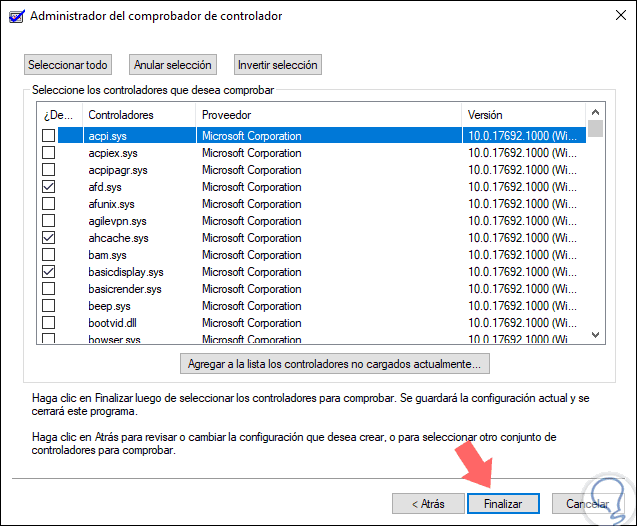Close the Administrador del comprobador window
Image resolution: width=637 pixels, height=526 pixels.
pos(621,15)
